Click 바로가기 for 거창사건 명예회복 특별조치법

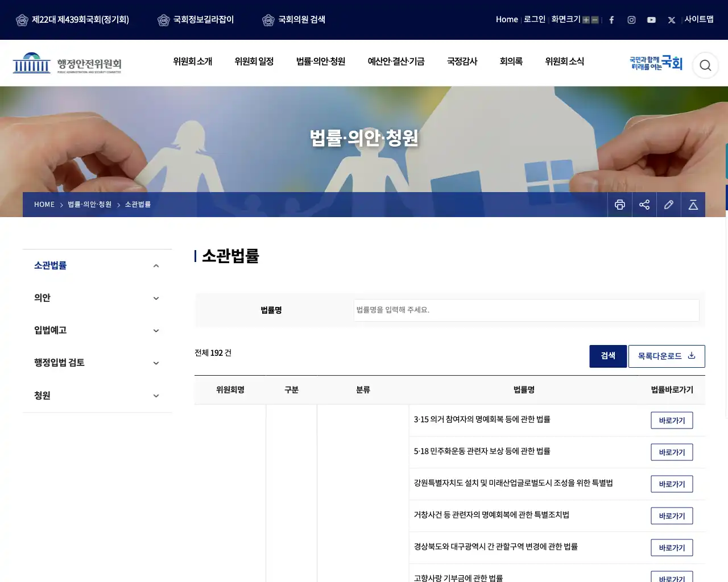(x=672, y=516)
